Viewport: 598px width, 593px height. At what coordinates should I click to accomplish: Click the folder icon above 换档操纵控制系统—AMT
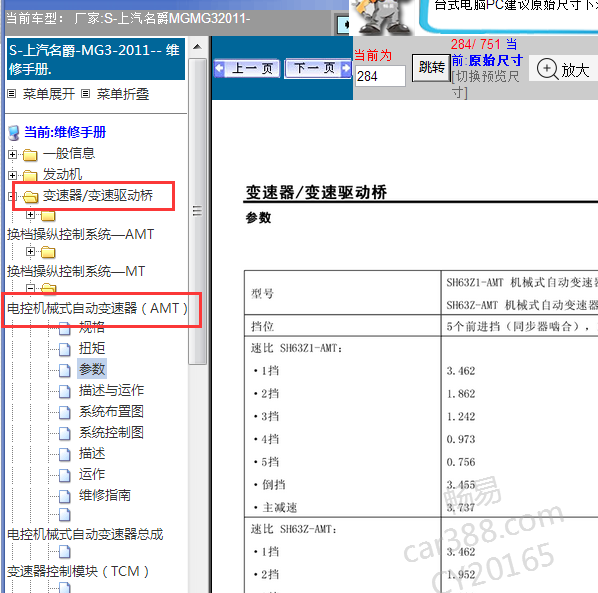(48, 216)
